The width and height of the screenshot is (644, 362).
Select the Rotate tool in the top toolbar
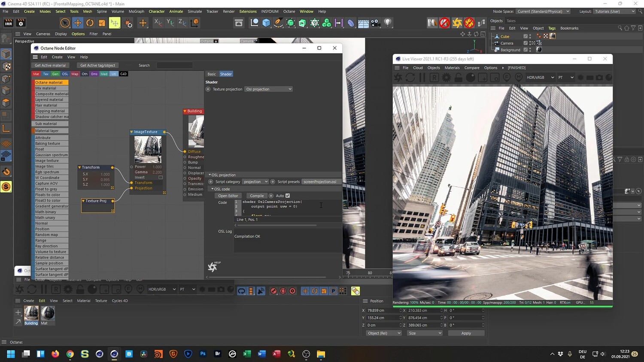[90, 23]
